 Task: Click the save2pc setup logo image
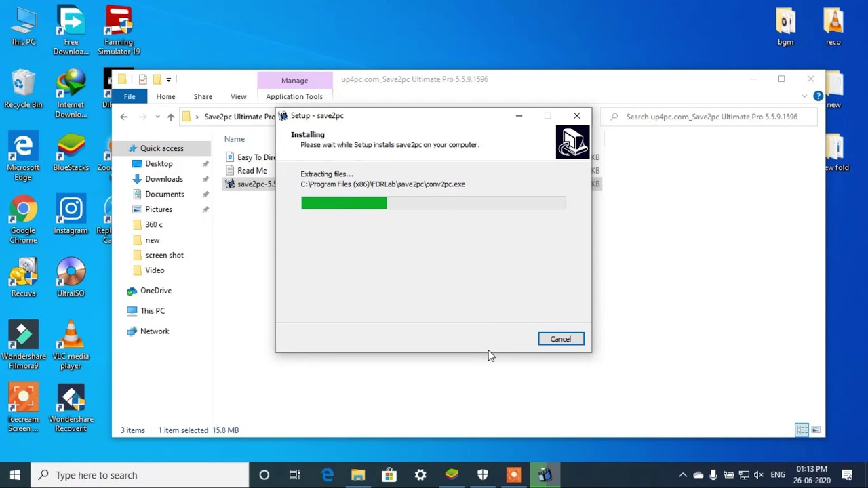(572, 142)
